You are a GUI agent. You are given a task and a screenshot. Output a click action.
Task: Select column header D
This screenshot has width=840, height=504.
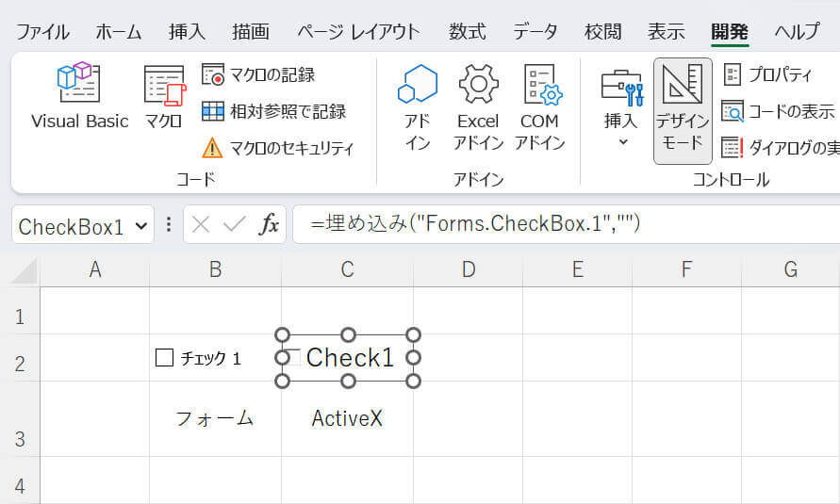click(469, 270)
